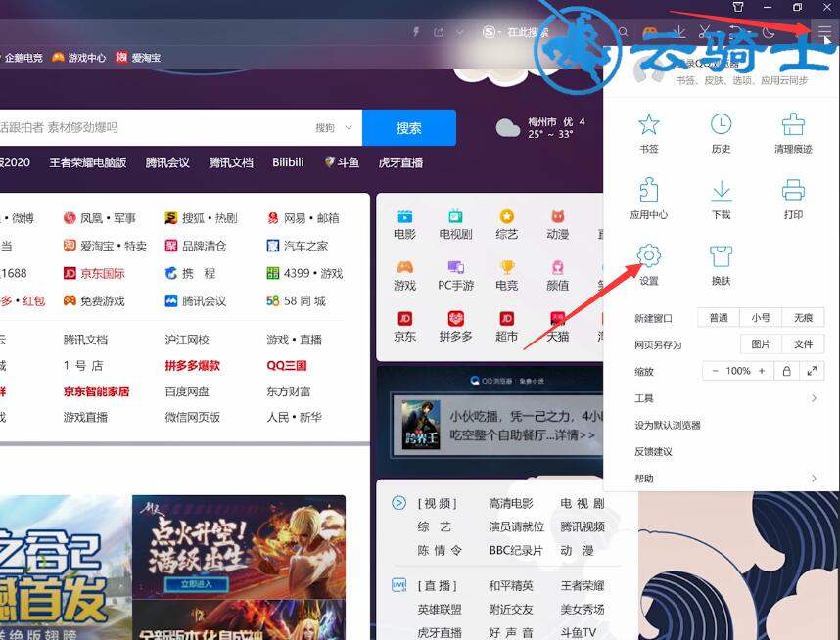The width and height of the screenshot is (840, 640).
Task: Open the 颜值 icon
Action: (558, 267)
